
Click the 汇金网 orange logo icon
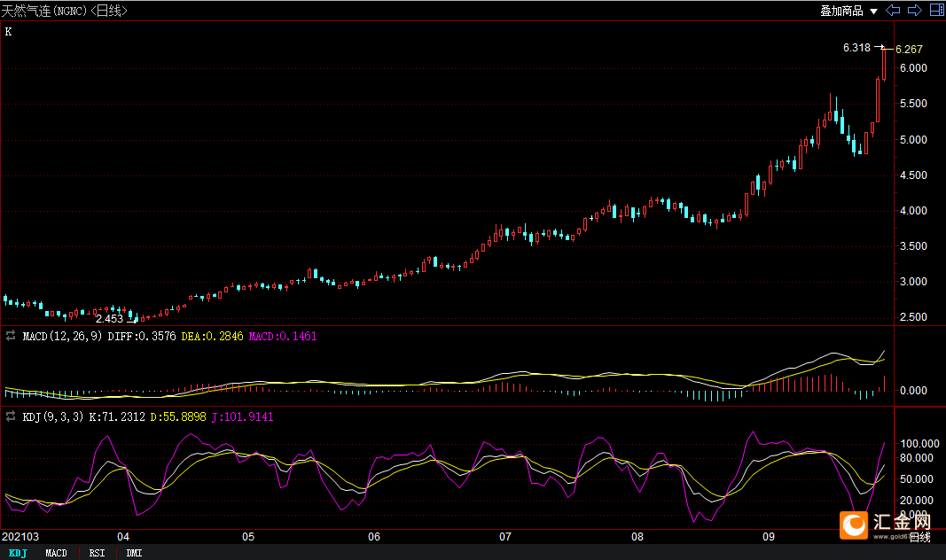coord(856,526)
